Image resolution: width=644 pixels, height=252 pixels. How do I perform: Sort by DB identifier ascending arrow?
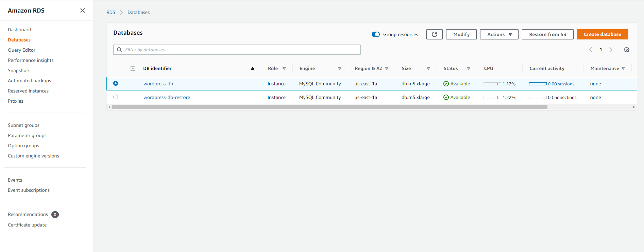click(253, 68)
